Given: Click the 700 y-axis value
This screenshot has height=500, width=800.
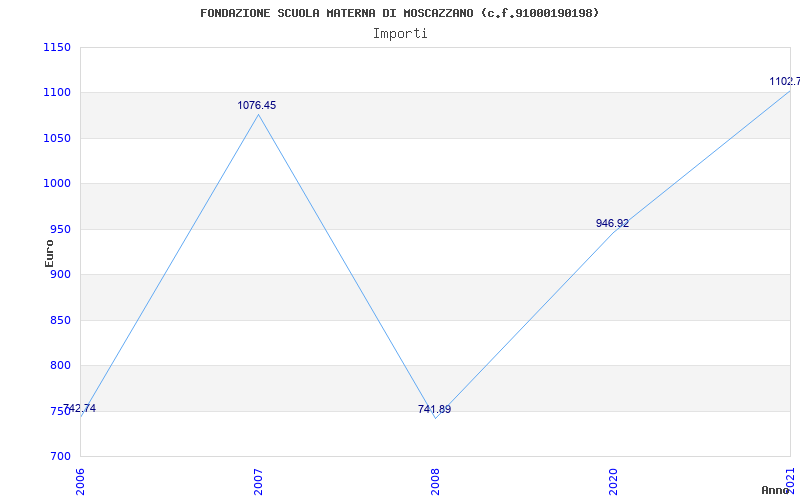Looking at the screenshot, I should [x=60, y=456].
